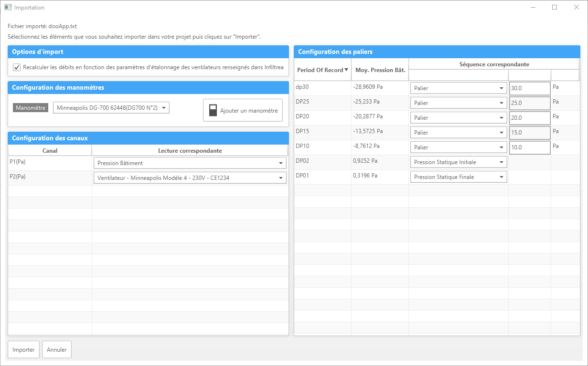Screen dimensions: 588x366
Task: Click the Options d'import section header
Action: tap(148, 52)
